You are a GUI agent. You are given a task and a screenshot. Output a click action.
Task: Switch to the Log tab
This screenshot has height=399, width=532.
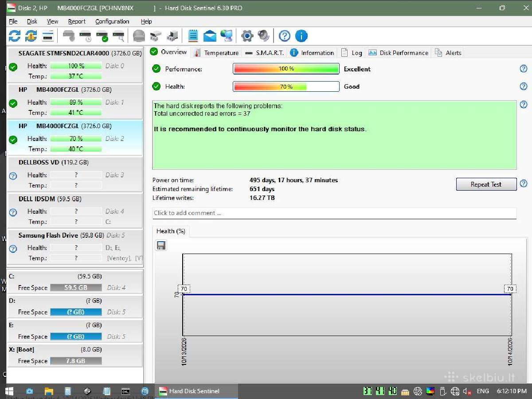tap(352, 53)
